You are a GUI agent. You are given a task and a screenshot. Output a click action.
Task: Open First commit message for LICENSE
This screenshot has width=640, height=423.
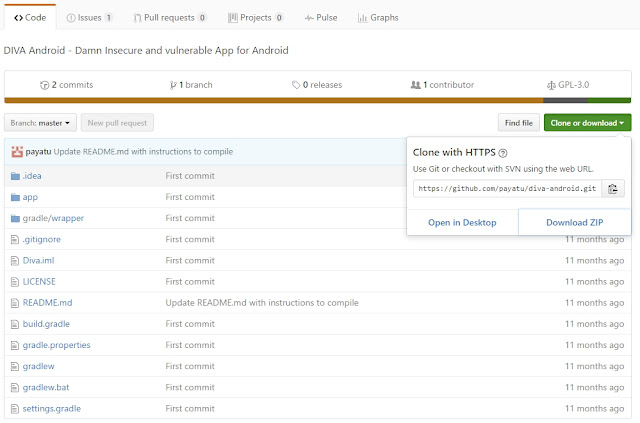coord(190,282)
